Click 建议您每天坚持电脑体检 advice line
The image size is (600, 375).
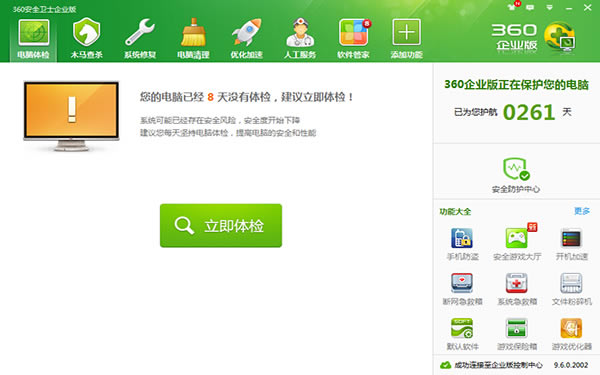coord(228,133)
